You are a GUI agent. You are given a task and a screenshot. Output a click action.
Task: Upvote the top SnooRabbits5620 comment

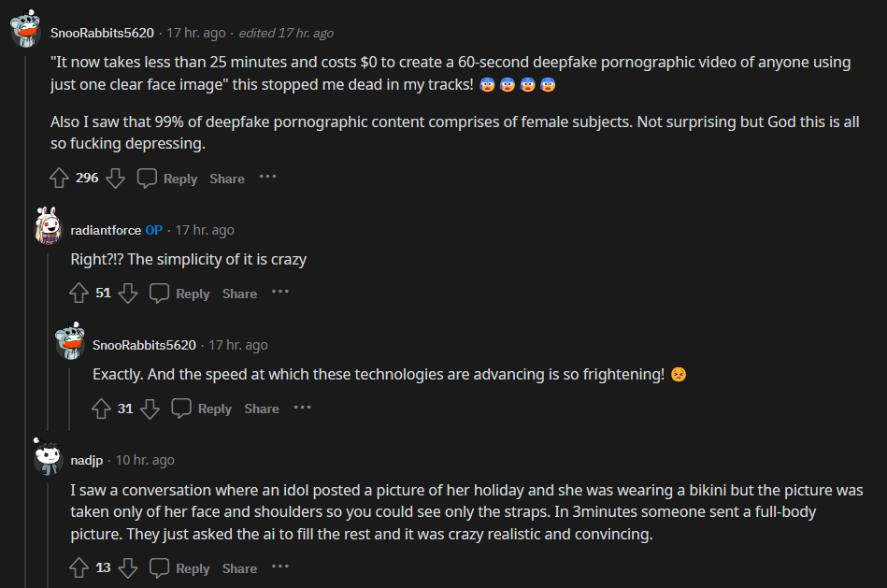click(59, 178)
